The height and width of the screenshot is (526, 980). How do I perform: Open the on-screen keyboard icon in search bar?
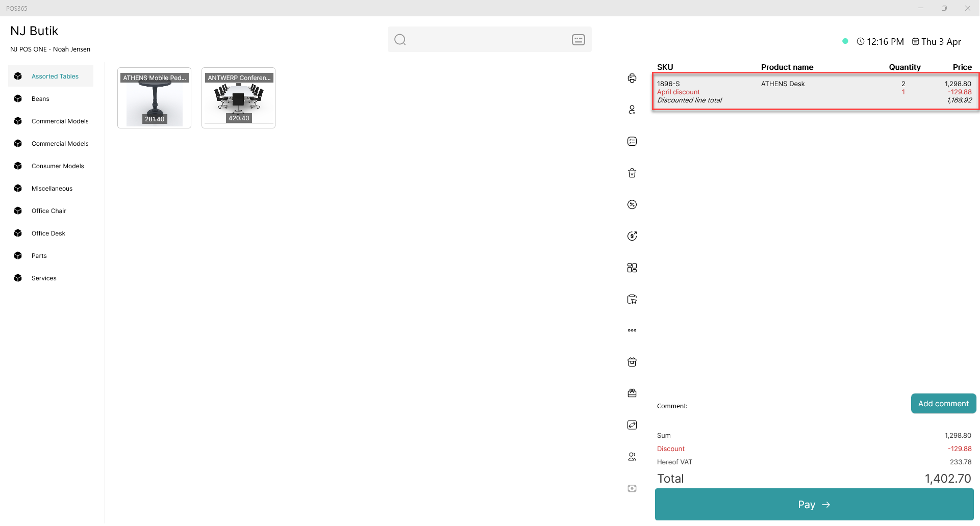[579, 40]
